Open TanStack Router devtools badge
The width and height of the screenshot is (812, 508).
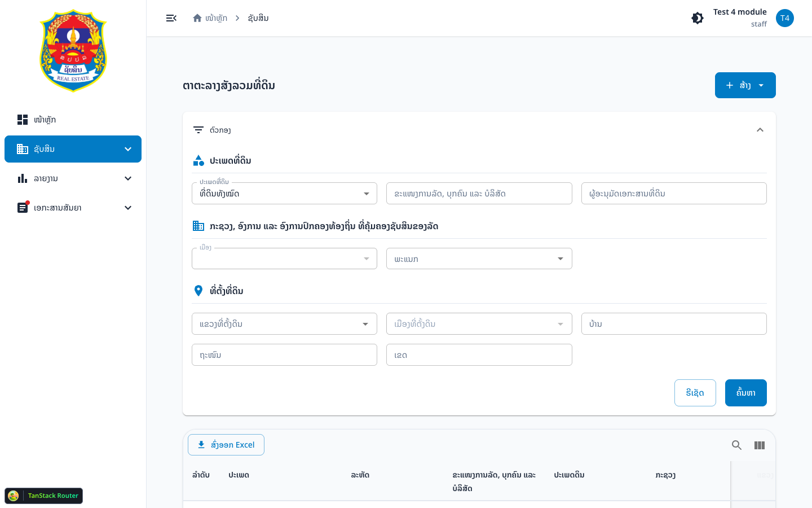[x=44, y=496]
